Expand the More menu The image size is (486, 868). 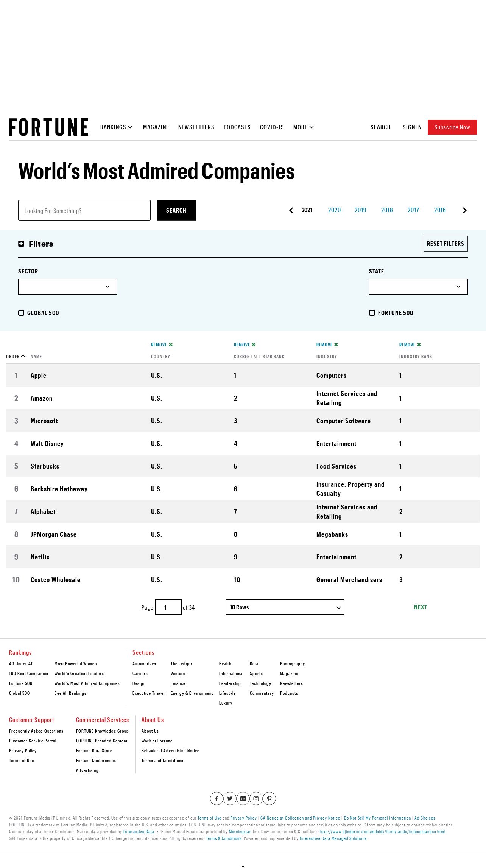(x=303, y=127)
